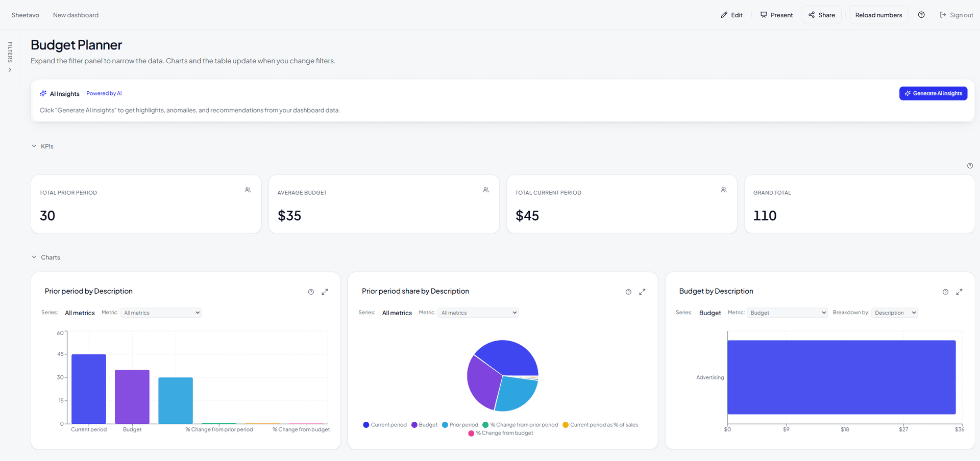Click the Share icon
The width and height of the screenshot is (980, 461).
tap(812, 15)
